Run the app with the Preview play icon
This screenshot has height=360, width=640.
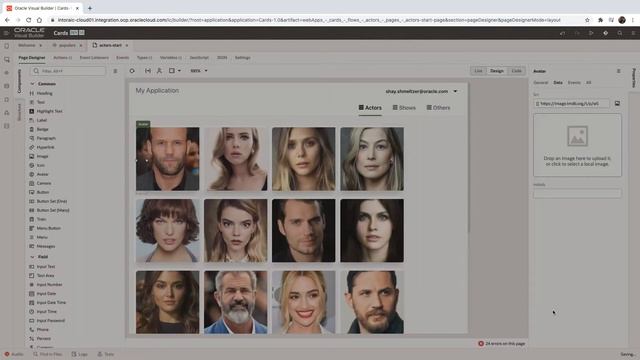[591, 33]
